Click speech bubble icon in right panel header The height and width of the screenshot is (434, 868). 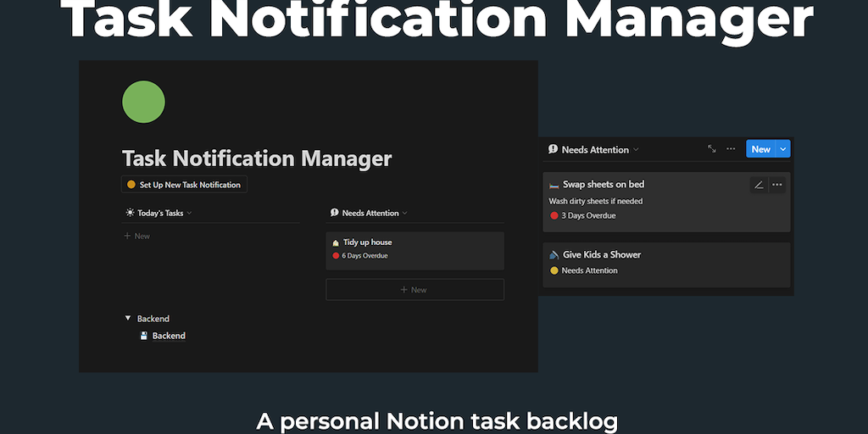(553, 149)
